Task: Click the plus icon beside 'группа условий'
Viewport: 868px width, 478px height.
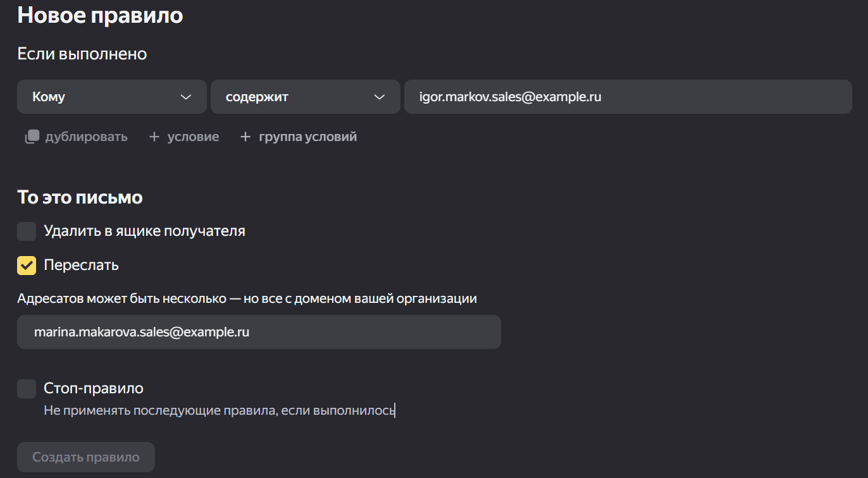Action: (x=245, y=137)
